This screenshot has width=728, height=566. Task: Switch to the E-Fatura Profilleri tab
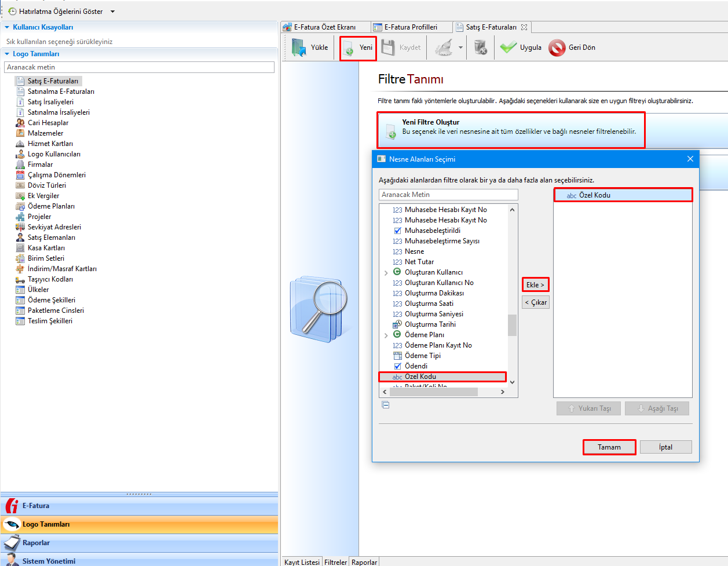click(x=411, y=27)
